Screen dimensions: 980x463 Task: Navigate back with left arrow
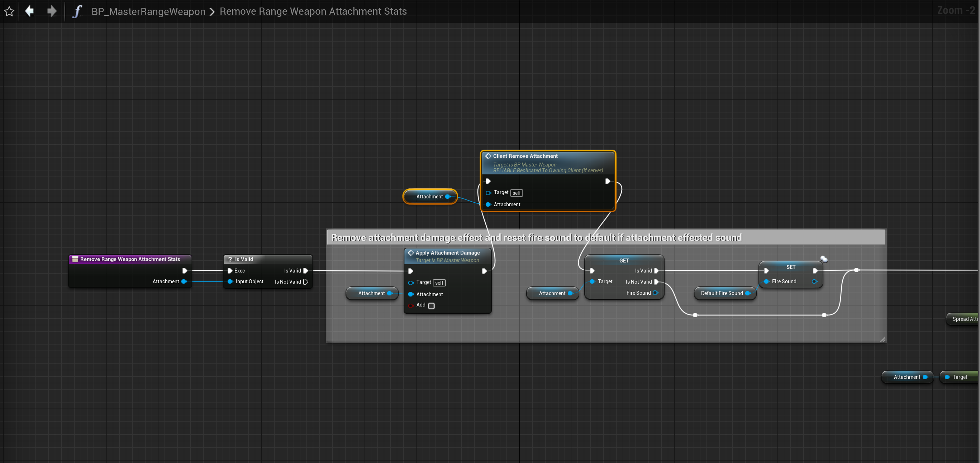(29, 11)
